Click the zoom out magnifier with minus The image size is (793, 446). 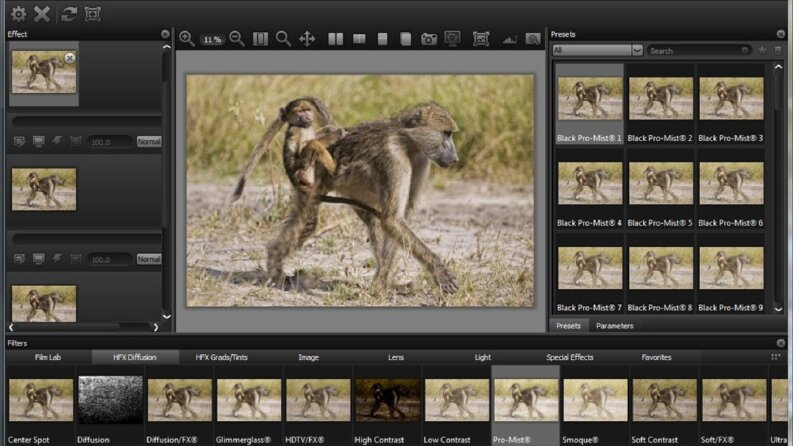tap(237, 38)
